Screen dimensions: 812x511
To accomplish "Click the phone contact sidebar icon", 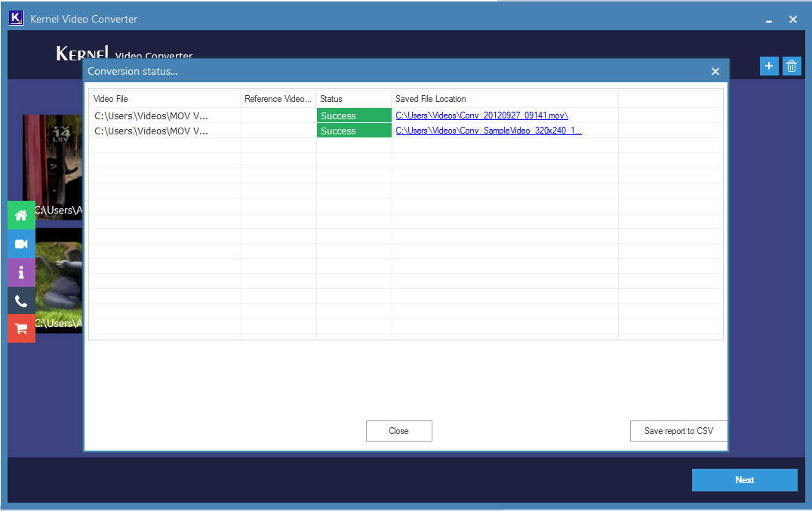I will click(21, 301).
